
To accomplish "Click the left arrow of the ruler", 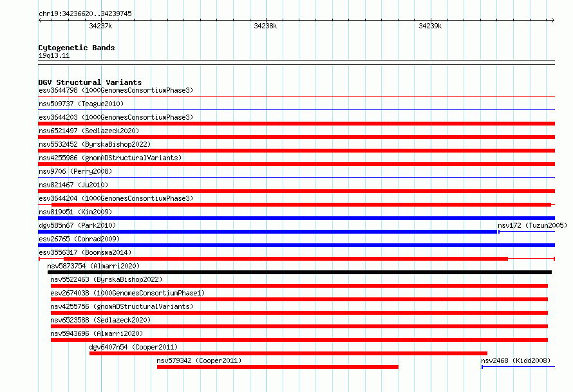I will [40, 21].
